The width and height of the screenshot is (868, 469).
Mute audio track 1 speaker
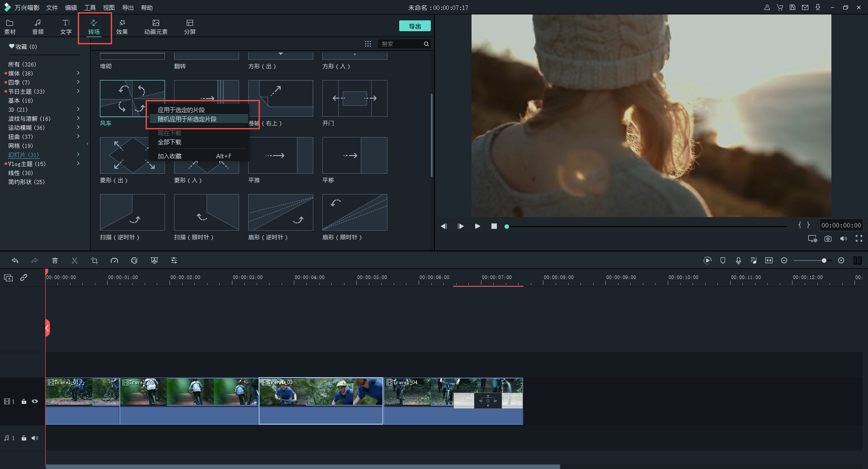tap(35, 438)
